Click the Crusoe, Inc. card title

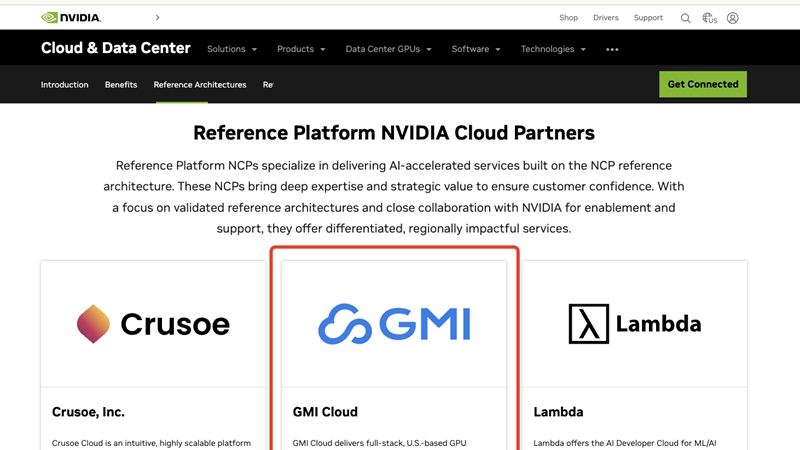click(88, 412)
